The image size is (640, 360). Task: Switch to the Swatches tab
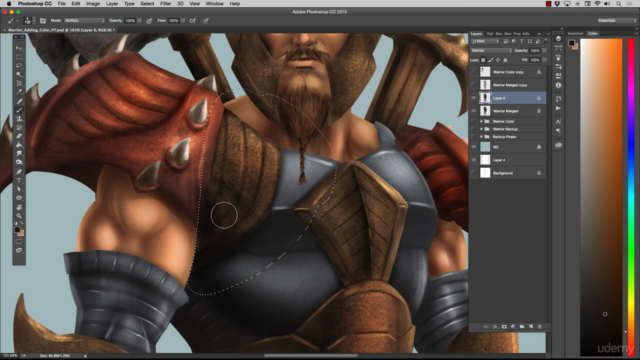click(x=576, y=33)
